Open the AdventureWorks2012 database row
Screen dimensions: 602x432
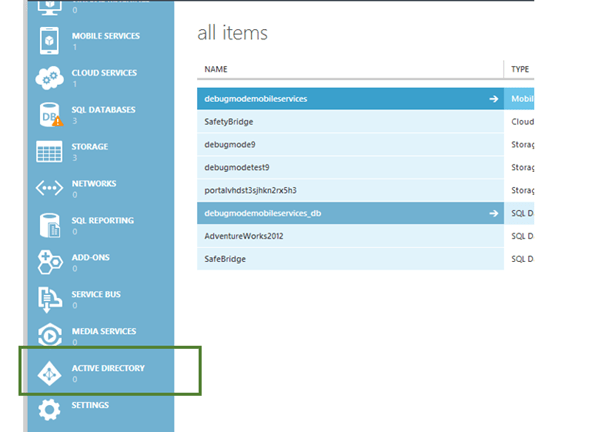245,236
